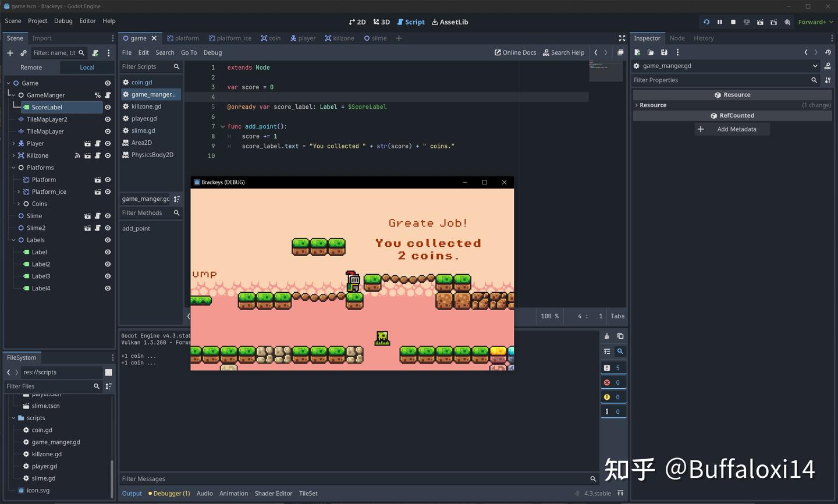Hide the ScoreLabel node
The image size is (838, 504).
click(107, 107)
